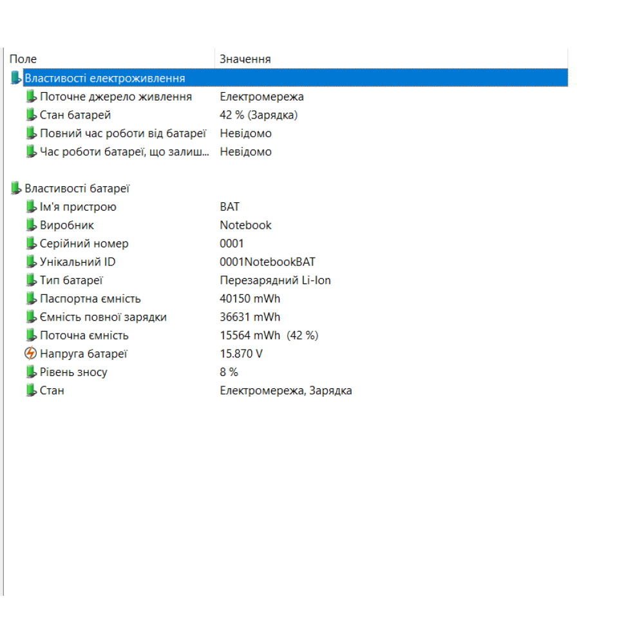The width and height of the screenshot is (644, 644).
Task: Click the battery icon beside Властивості батареї
Action: pos(16,189)
